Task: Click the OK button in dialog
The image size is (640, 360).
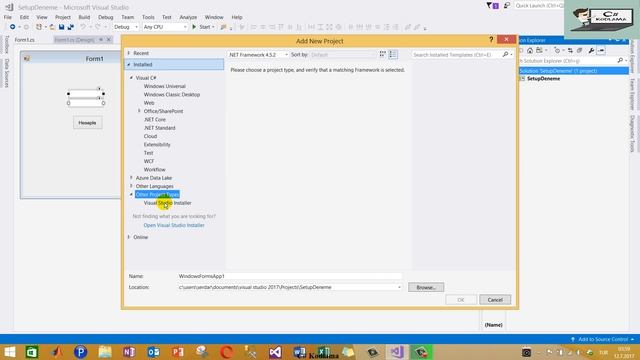Action: [461, 300]
